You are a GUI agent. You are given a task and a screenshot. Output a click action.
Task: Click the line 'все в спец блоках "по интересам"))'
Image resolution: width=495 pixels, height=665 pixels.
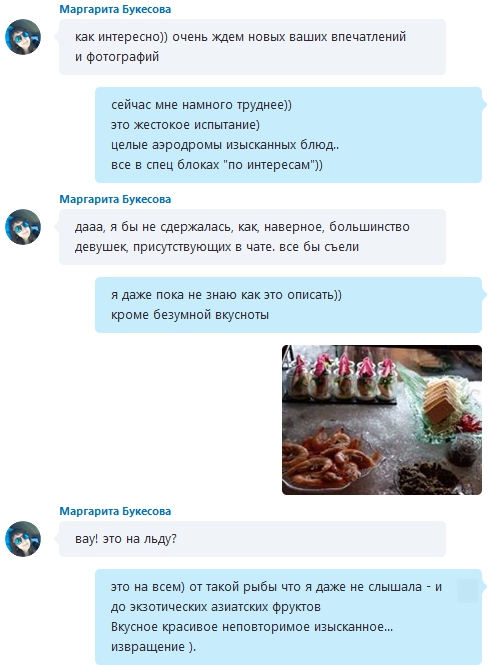pos(217,165)
